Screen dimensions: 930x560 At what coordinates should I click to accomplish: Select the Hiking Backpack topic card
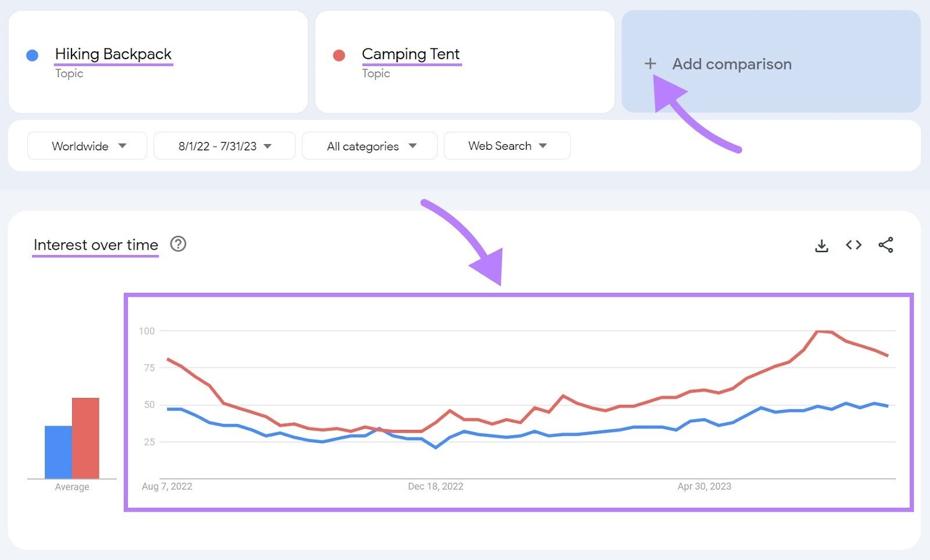coord(157,61)
